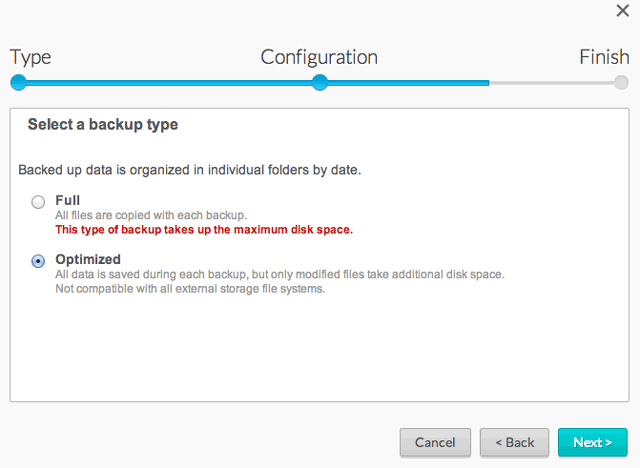Click the gray unfilled progress bar segment
This screenshot has width=640, height=468.
(x=550, y=83)
